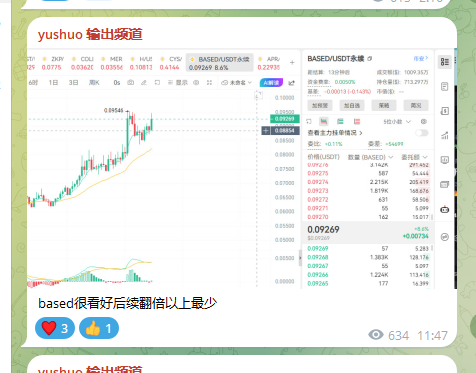The image size is (476, 373).
Task: Open the robot assistant sidebar icon
Action: (445, 209)
